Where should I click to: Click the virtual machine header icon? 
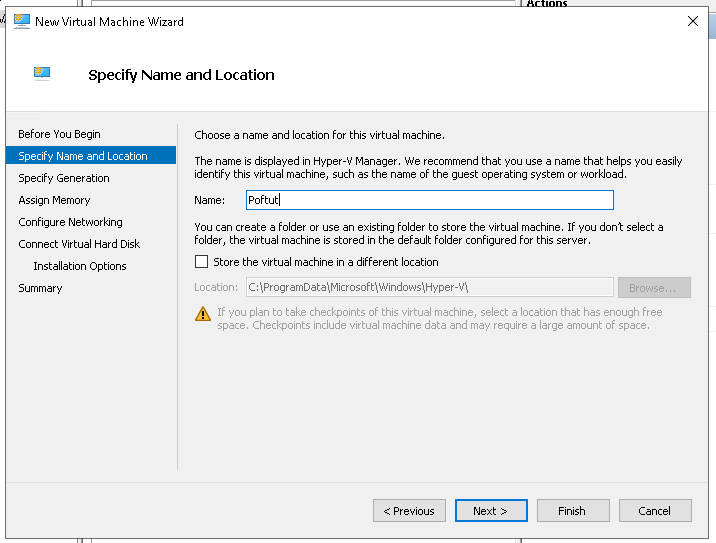click(x=42, y=74)
